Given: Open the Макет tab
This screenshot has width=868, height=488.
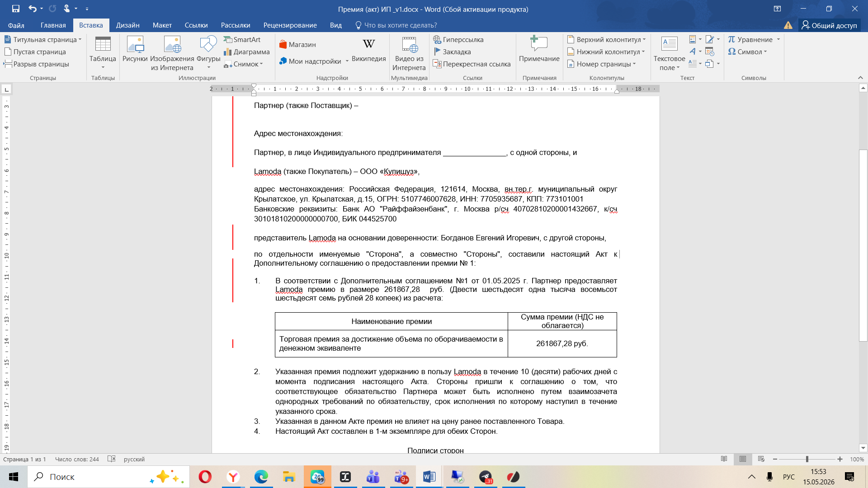Looking at the screenshot, I should (x=162, y=25).
